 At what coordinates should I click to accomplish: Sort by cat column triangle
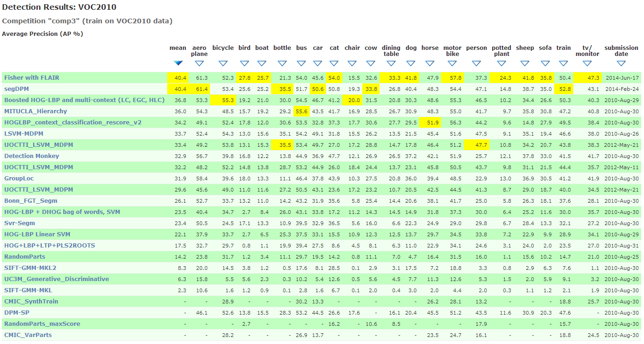coord(334,63)
